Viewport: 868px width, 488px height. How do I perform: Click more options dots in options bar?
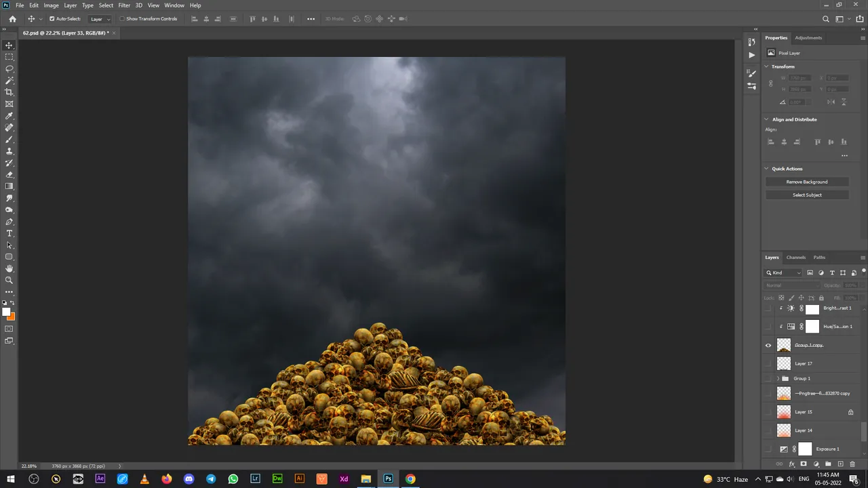coord(311,19)
